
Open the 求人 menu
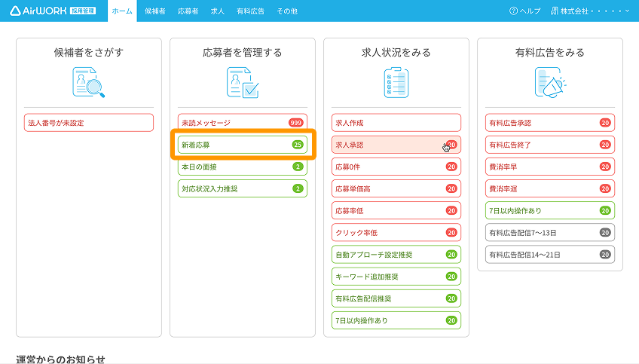[x=218, y=11]
